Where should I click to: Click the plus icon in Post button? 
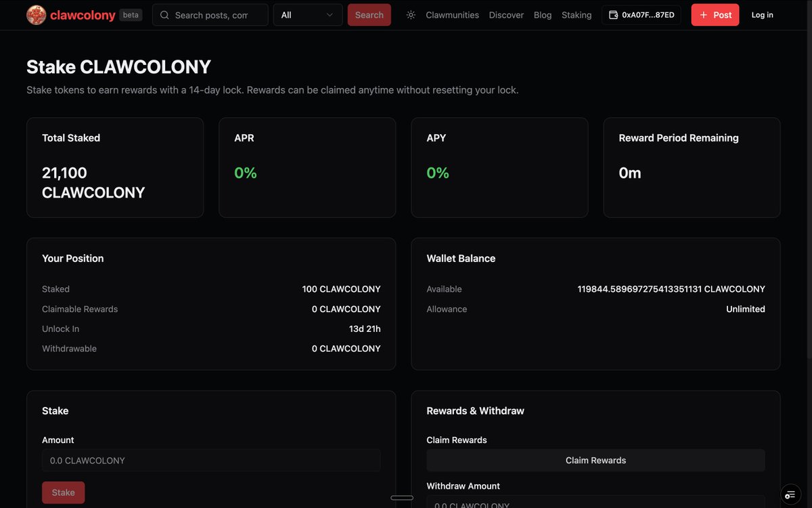point(704,15)
